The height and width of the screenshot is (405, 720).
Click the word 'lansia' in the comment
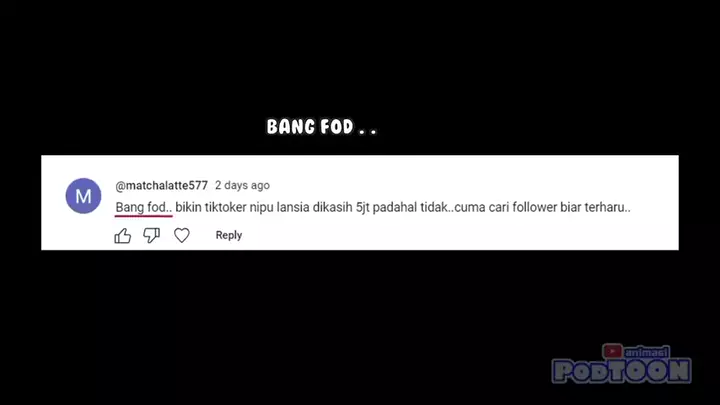click(x=293, y=208)
